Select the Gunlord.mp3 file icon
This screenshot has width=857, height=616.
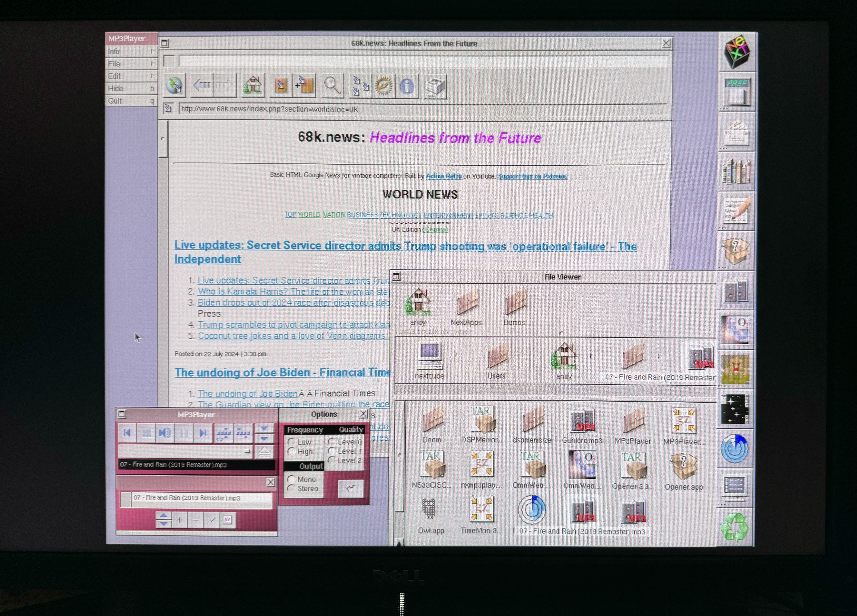pos(582,421)
